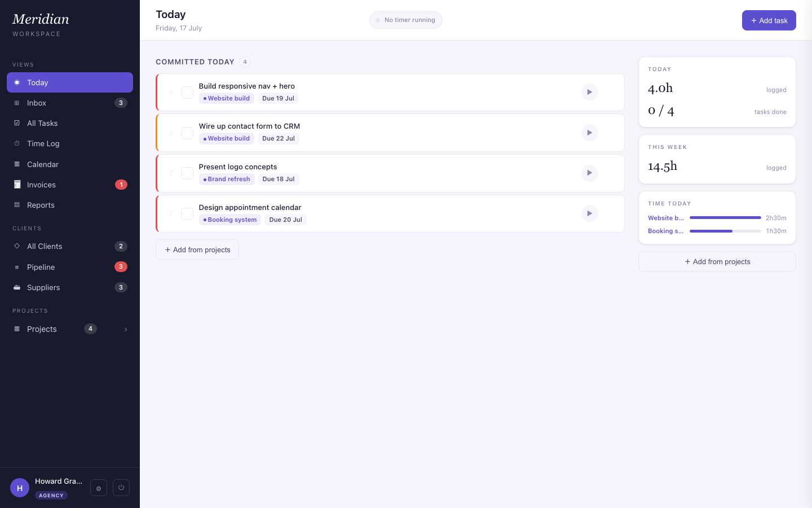Viewport: 812px width, 508px height.
Task: Click the No timer running status pill
Action: tap(406, 20)
